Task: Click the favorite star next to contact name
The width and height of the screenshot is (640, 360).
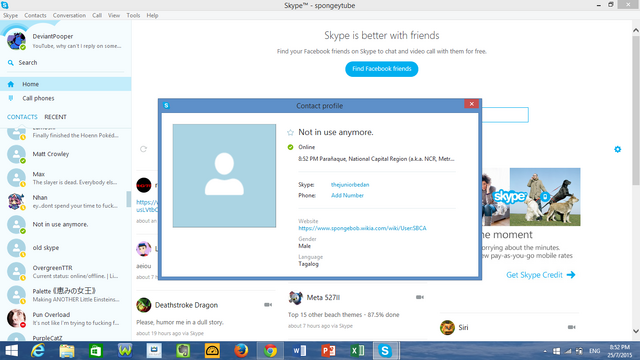Action: pyautogui.click(x=290, y=132)
